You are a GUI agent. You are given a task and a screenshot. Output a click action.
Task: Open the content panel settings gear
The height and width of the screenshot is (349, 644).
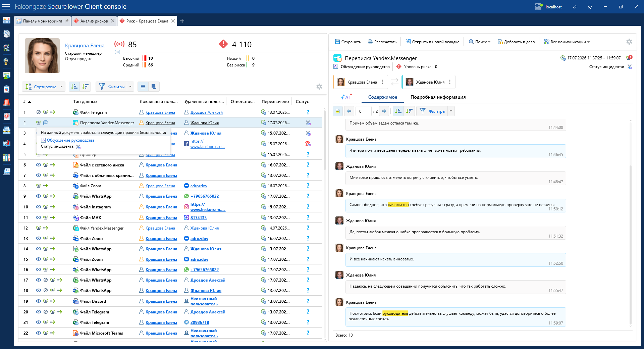629,42
